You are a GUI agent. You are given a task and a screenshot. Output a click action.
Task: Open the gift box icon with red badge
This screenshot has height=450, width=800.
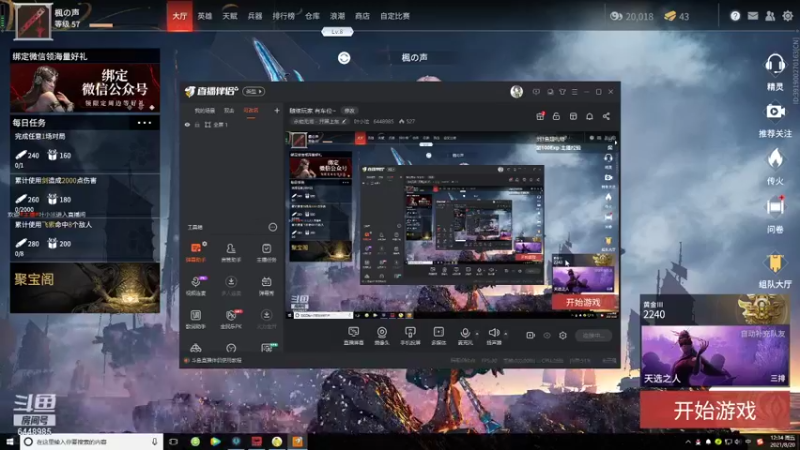pos(540,116)
